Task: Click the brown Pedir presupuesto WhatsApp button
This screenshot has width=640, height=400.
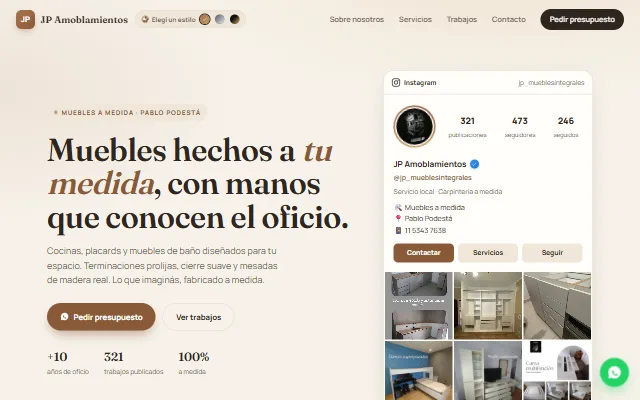Action: tap(101, 317)
